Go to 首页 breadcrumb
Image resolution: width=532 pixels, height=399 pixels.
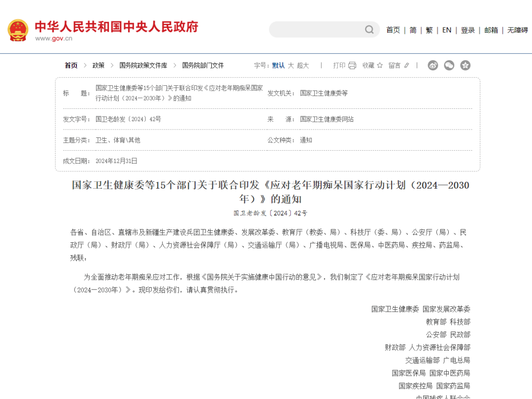point(71,66)
